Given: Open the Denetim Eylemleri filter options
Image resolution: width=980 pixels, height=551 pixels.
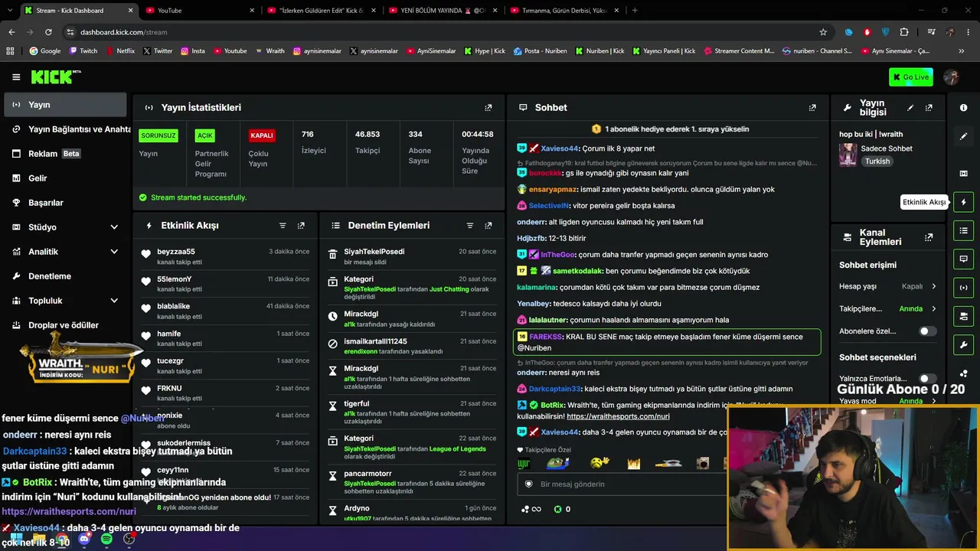Looking at the screenshot, I should pyautogui.click(x=470, y=226).
